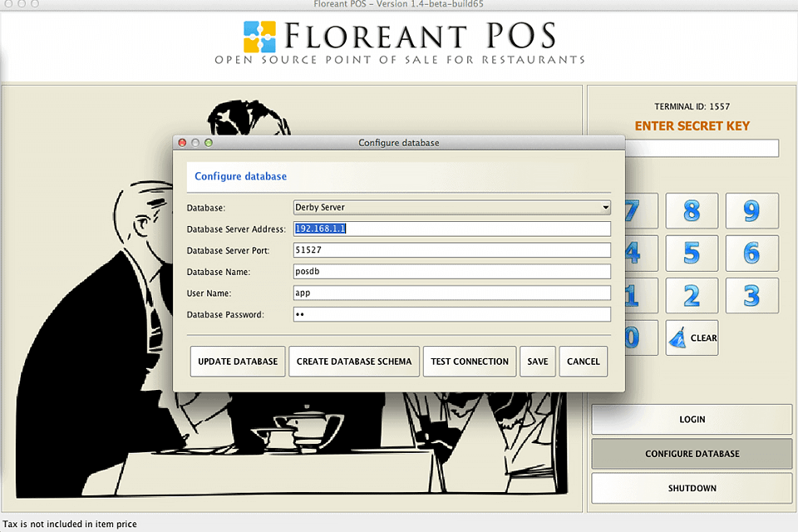
Task: Select the Database Server Address field
Action: pos(451,228)
